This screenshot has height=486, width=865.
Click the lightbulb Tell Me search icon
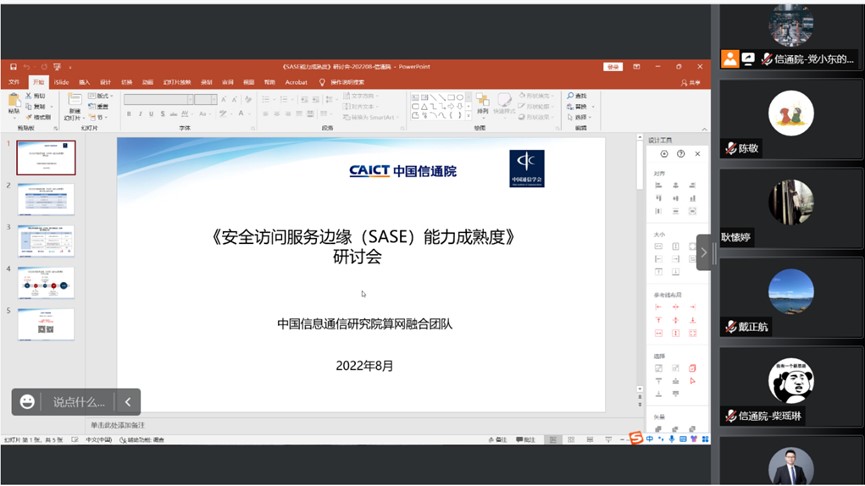coord(322,82)
